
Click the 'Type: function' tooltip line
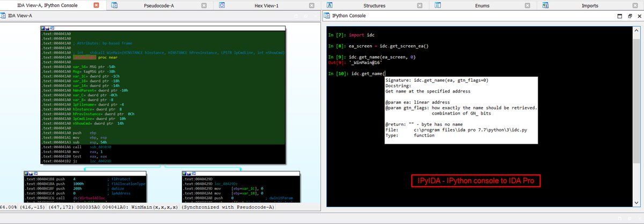[410, 136]
